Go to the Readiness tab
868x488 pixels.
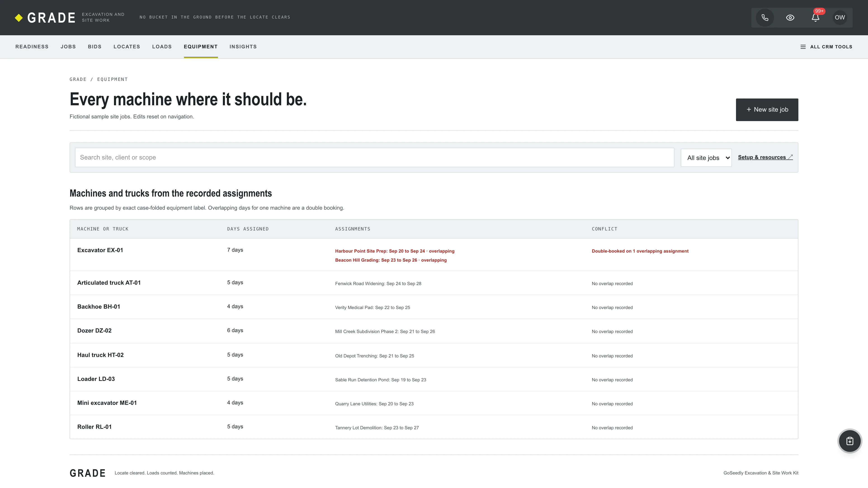(x=32, y=47)
